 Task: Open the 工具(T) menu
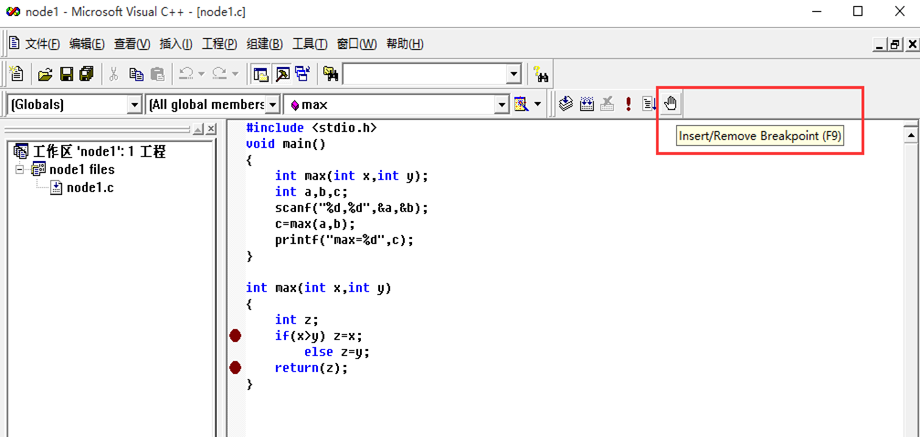[x=310, y=45]
